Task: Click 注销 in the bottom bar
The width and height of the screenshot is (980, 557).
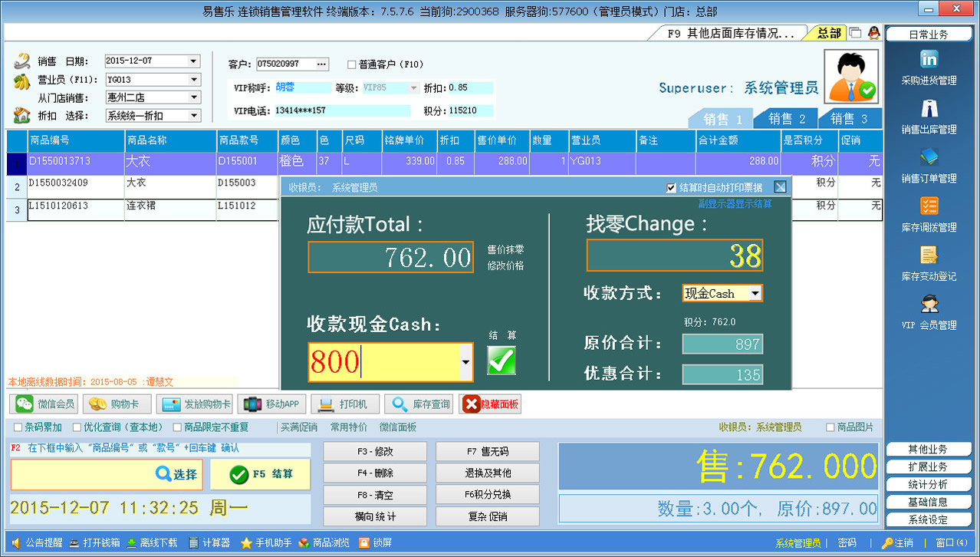Action: tap(897, 542)
